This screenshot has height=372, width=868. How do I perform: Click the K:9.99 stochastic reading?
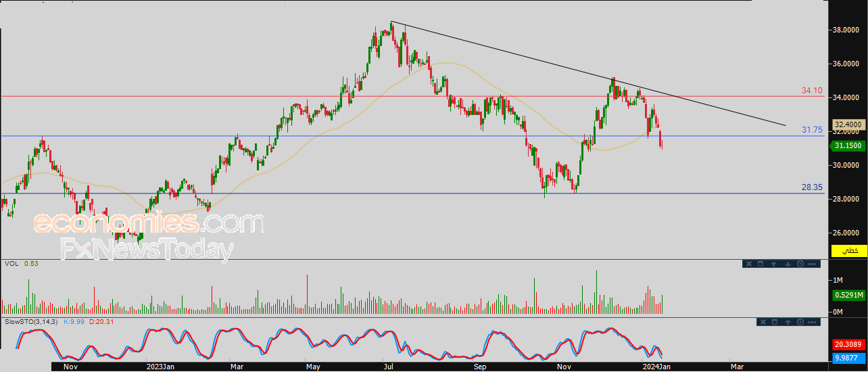(x=74, y=321)
